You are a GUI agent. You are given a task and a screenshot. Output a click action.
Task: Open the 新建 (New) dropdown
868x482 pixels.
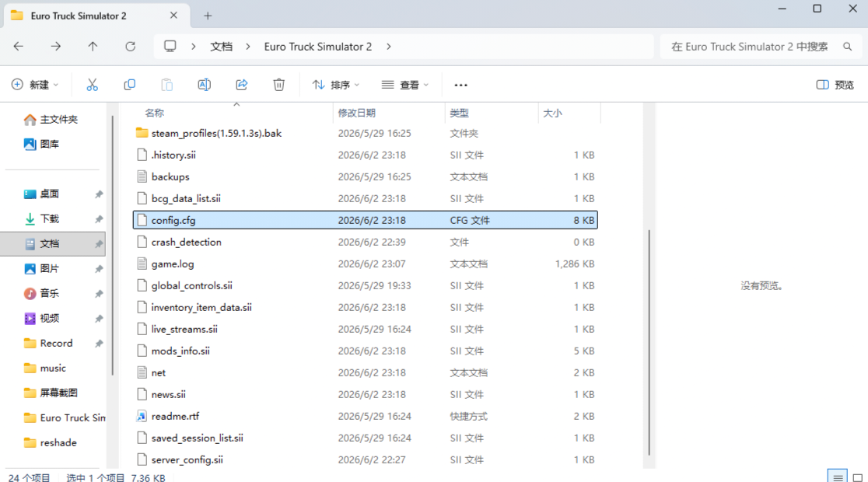tap(35, 85)
